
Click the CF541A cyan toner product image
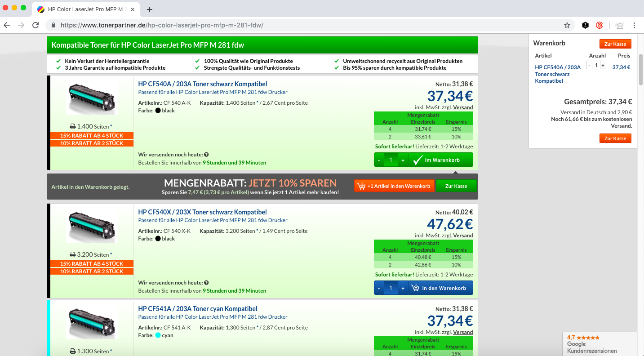[92, 323]
